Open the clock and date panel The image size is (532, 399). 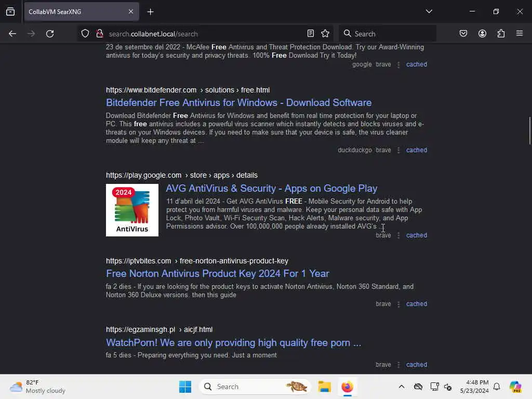point(474,387)
